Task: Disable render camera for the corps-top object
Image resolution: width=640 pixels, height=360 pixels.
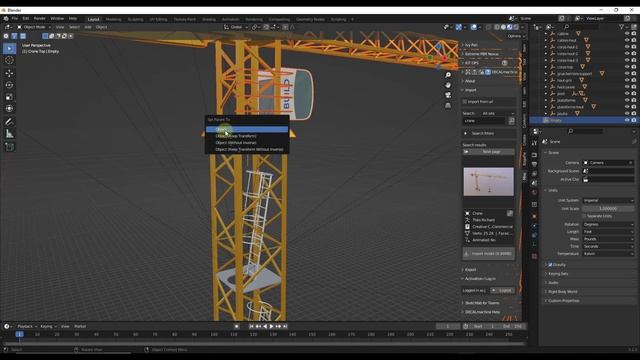Action: click(634, 67)
